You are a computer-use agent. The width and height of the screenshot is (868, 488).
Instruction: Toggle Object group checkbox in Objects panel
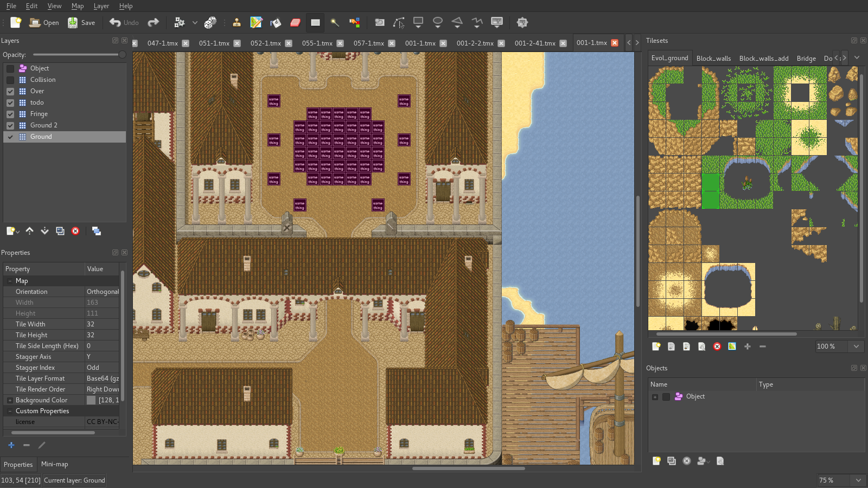pos(666,397)
